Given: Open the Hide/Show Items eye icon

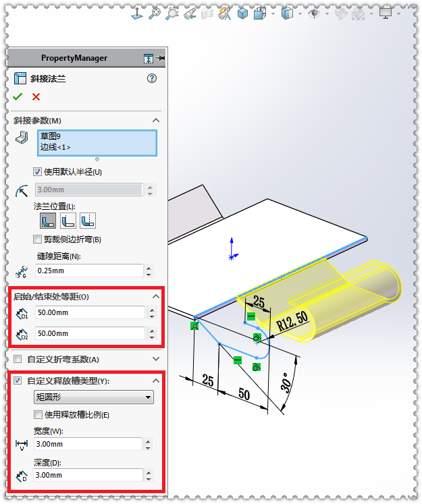Looking at the screenshot, I should 314,13.
